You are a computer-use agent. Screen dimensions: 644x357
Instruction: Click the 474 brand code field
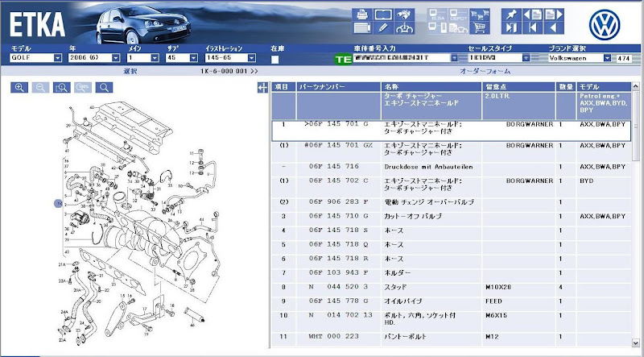click(x=623, y=58)
